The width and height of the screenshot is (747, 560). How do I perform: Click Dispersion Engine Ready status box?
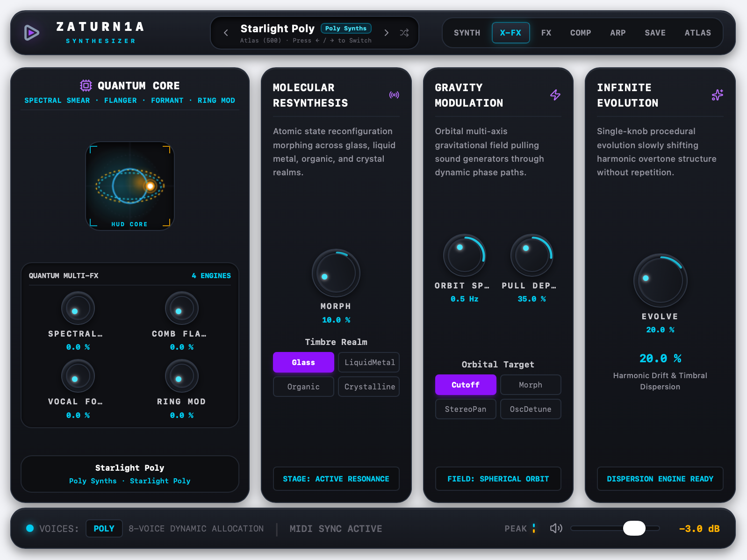tap(660, 479)
